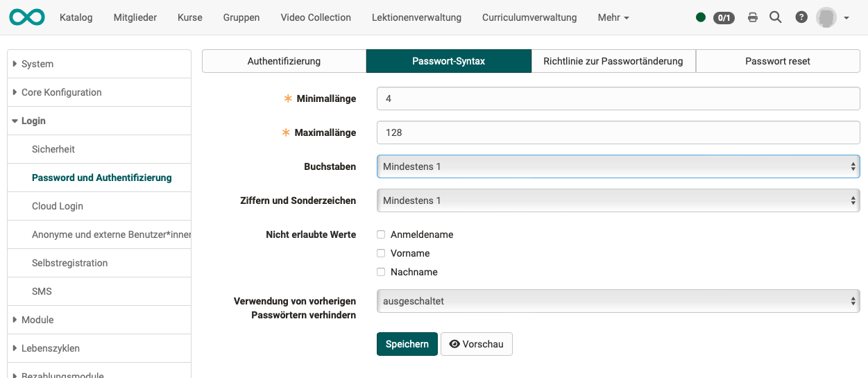Open the 0/1 notification badge
The height and width of the screenshot is (378, 868).
click(x=724, y=17)
